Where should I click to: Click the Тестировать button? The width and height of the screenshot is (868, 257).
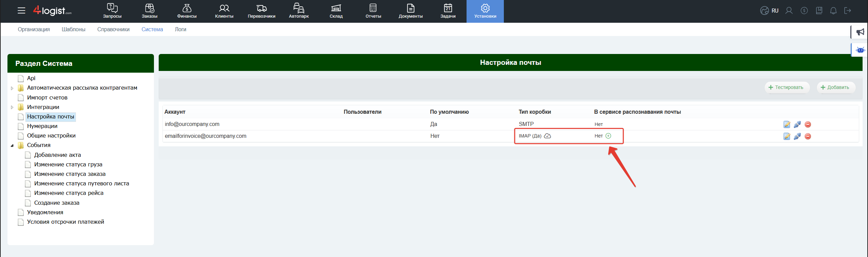click(x=786, y=88)
